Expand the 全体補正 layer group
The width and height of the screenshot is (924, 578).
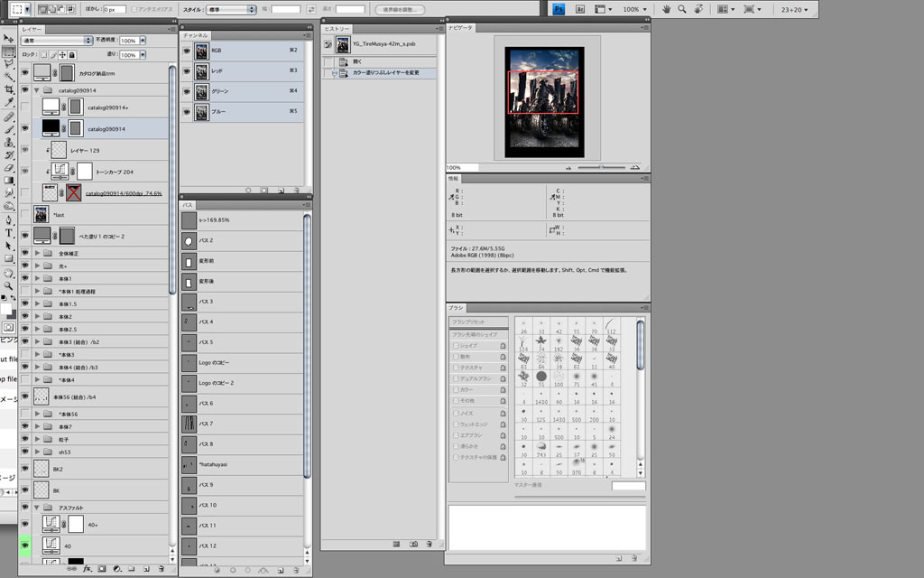coord(37,254)
